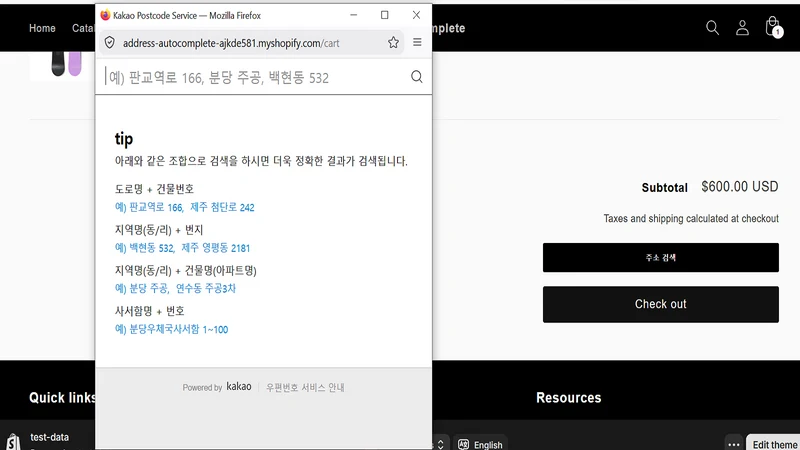Click example link 백현동 532
This screenshot has height=450, width=800.
[151, 248]
